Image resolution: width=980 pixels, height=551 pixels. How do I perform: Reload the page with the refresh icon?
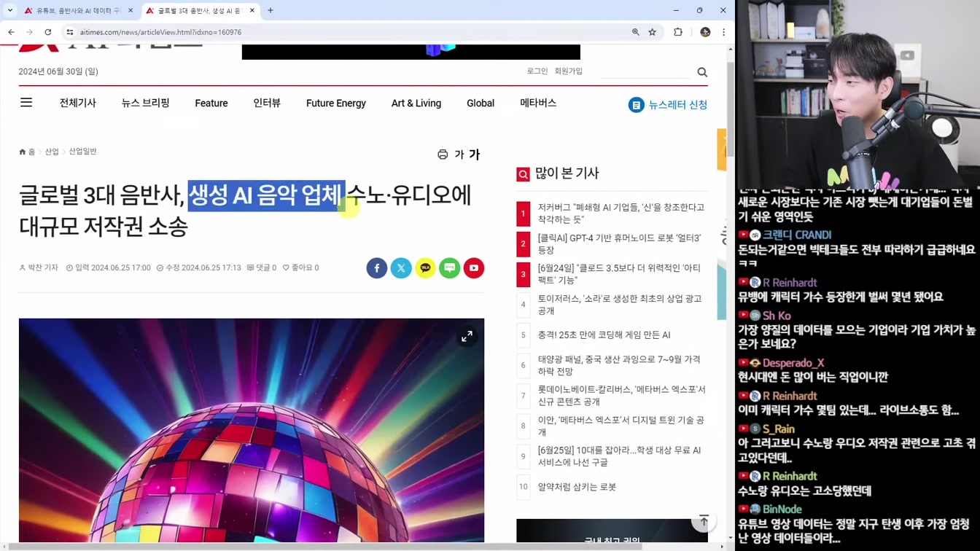click(48, 32)
